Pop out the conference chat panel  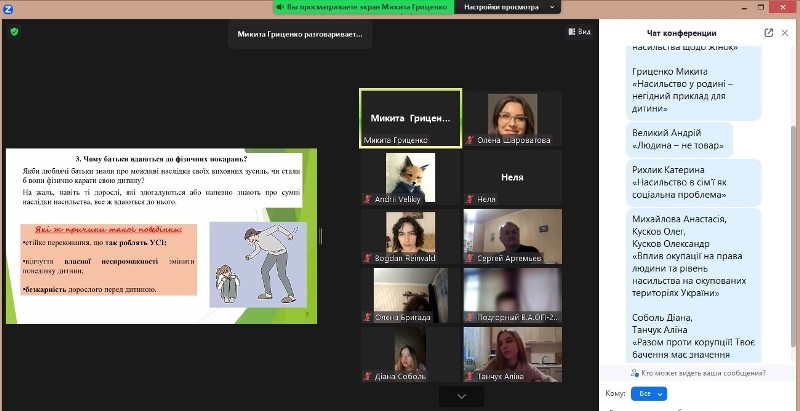pyautogui.click(x=769, y=32)
